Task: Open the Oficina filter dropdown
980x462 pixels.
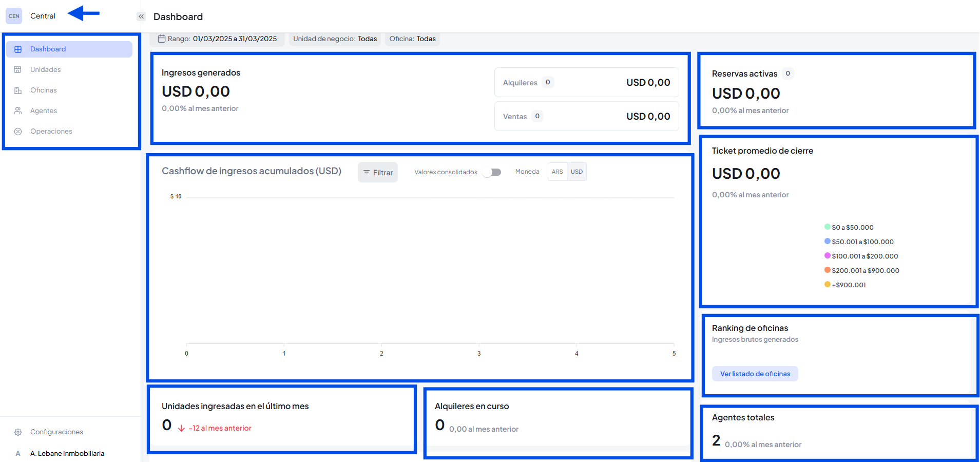Action: tap(412, 39)
